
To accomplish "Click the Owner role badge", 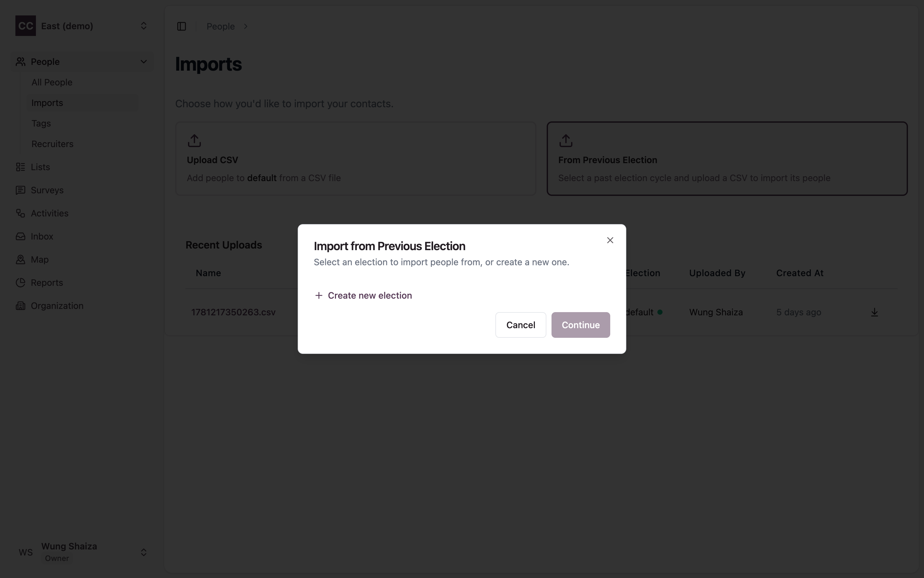I will [x=57, y=558].
